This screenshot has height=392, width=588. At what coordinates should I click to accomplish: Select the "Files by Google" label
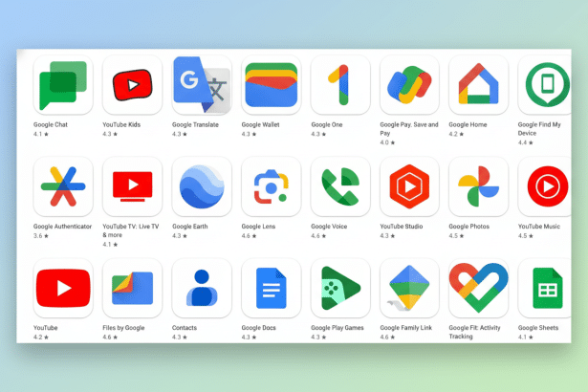(x=123, y=328)
